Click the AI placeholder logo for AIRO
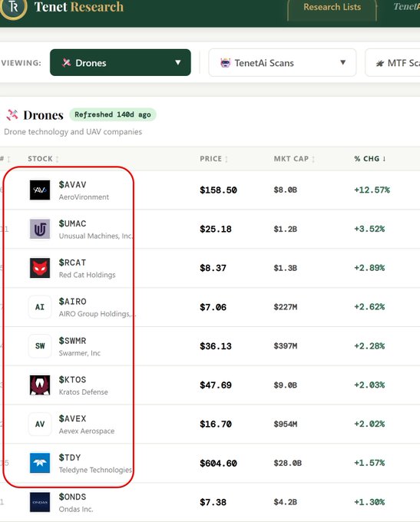Image resolution: width=420 pixels, height=522 pixels. click(x=40, y=307)
